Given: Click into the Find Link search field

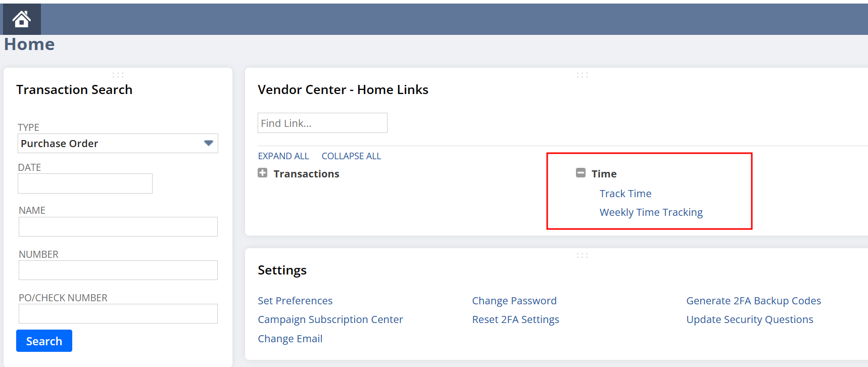Looking at the screenshot, I should click(x=322, y=123).
